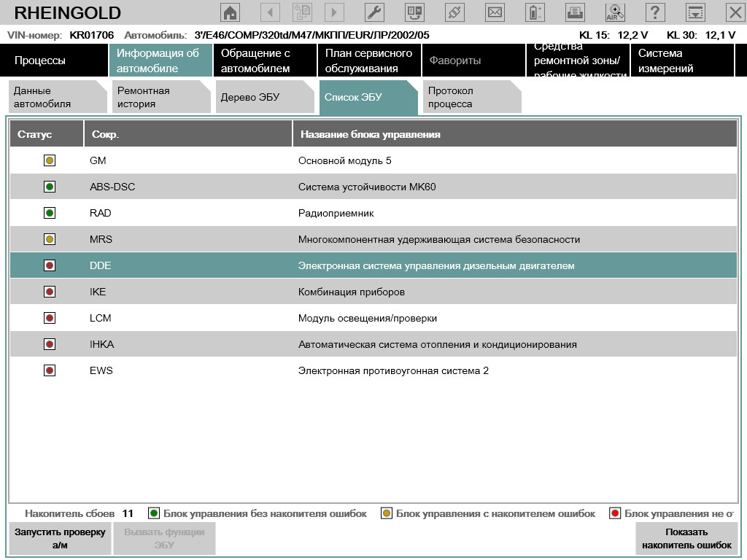
Task: Click the Комбинация приборов name
Action: coord(352,292)
